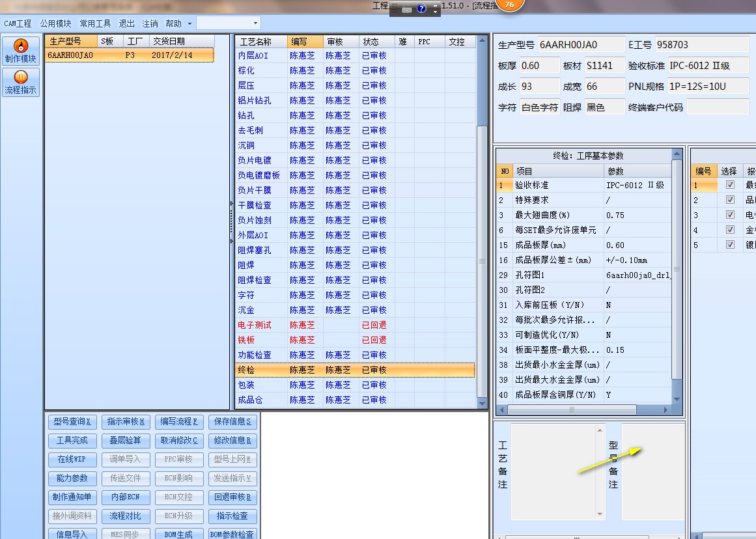Screen dimensions: 756x539
Task: Click the 制作通知单 button
Action: point(72,497)
